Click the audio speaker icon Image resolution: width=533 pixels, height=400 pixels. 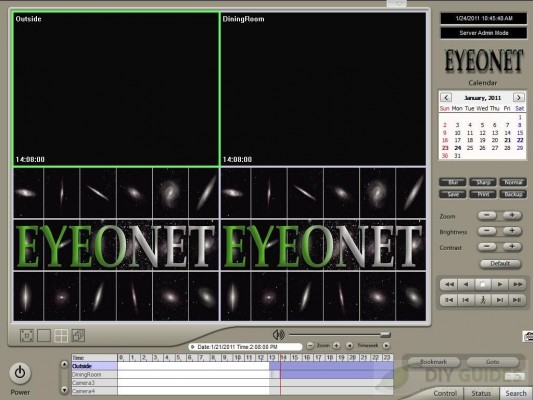tap(279, 335)
